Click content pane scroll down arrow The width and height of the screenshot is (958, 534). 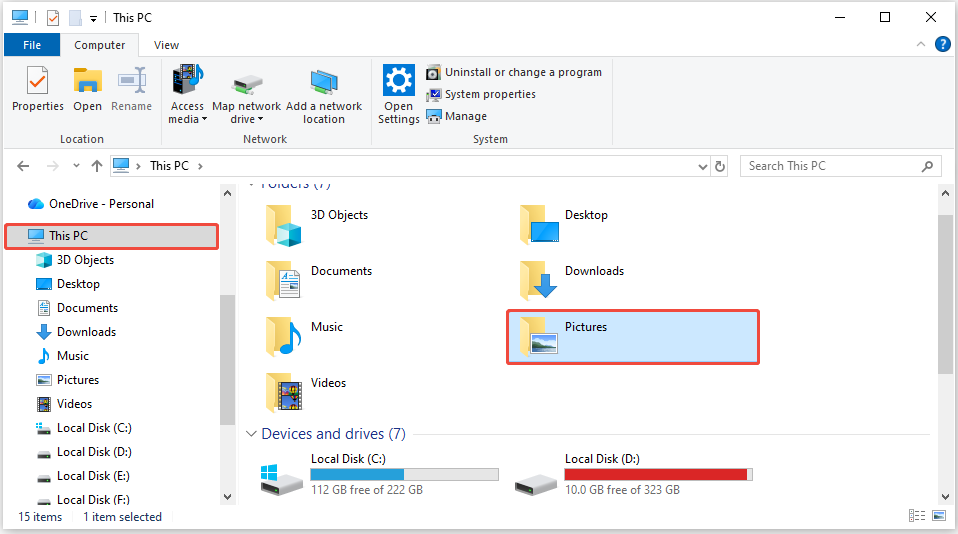point(945,497)
